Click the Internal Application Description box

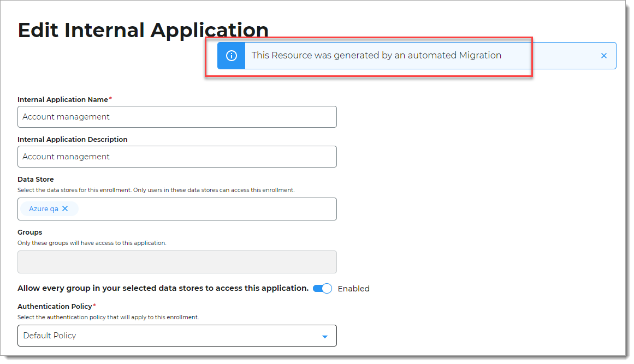(x=177, y=157)
